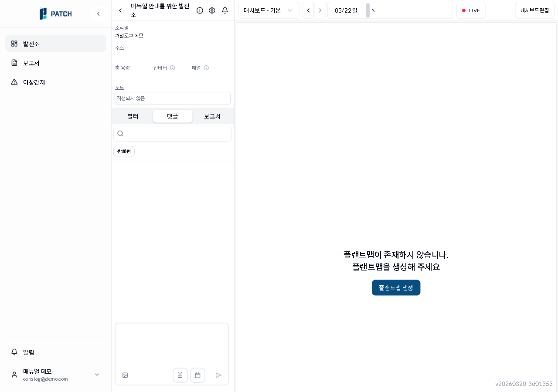Screen dimensions: 558x392
Task: Collapse the left navigation sidebar
Action: (99, 14)
